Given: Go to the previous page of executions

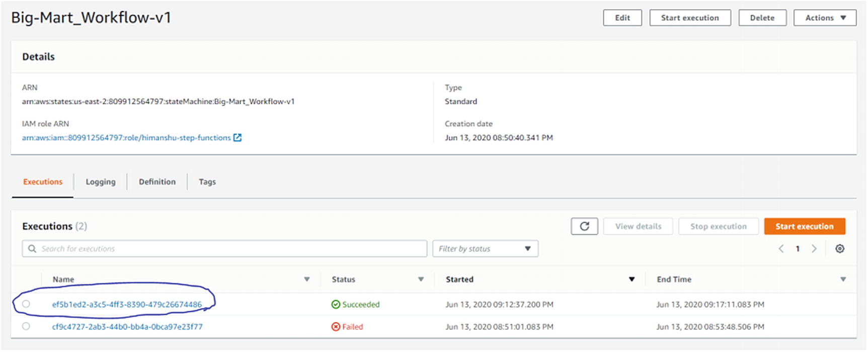Looking at the screenshot, I should pyautogui.click(x=781, y=249).
